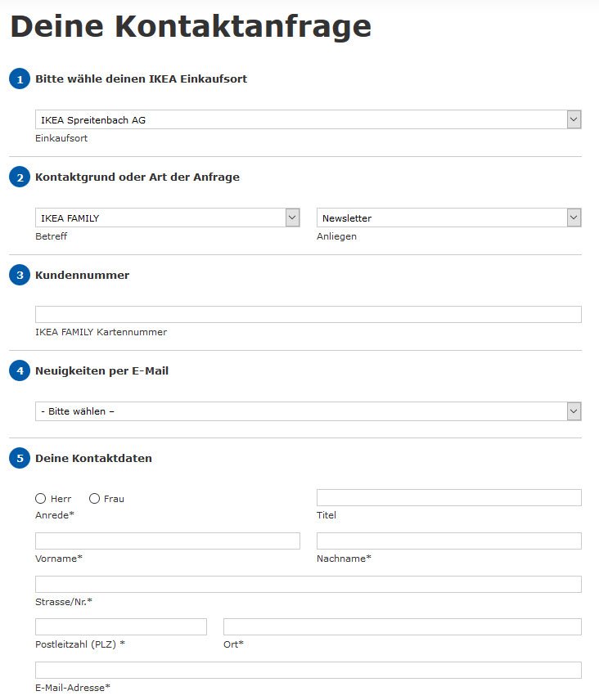599x700 pixels.
Task: Click the heading 'Deine Kontaktdaten'
Action: 93,459
